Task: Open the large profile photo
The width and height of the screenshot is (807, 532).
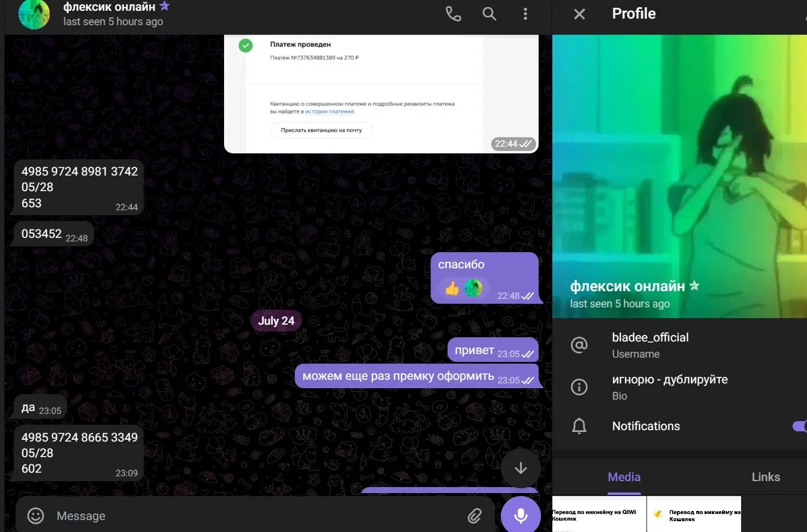Action: click(x=679, y=176)
